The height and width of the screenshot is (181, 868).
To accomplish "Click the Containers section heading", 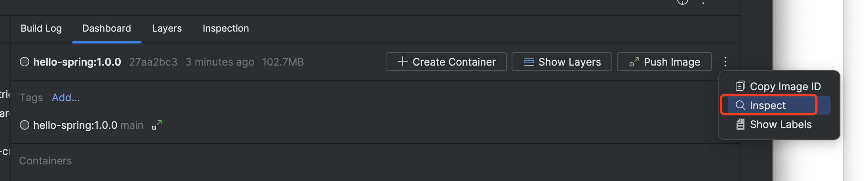I will point(46,161).
